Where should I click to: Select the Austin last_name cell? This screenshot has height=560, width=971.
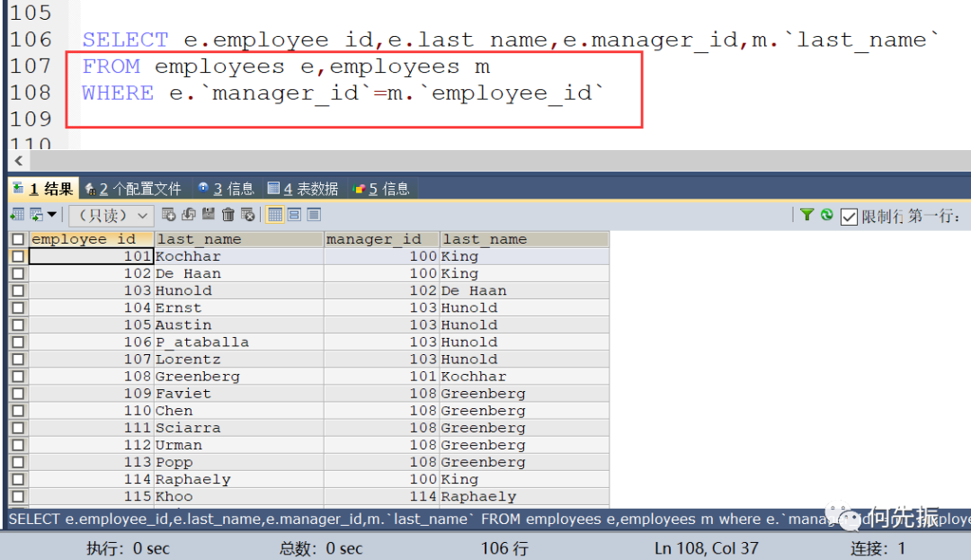pyautogui.click(x=238, y=324)
